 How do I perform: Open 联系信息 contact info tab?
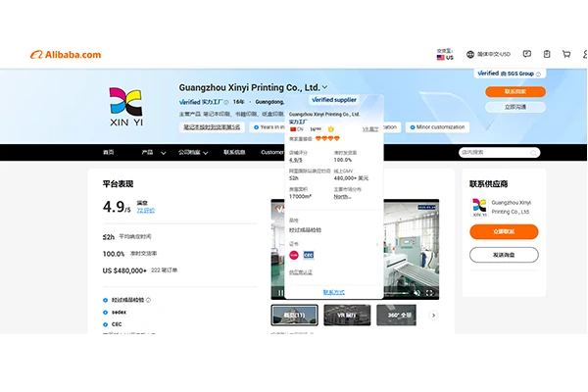coord(234,152)
